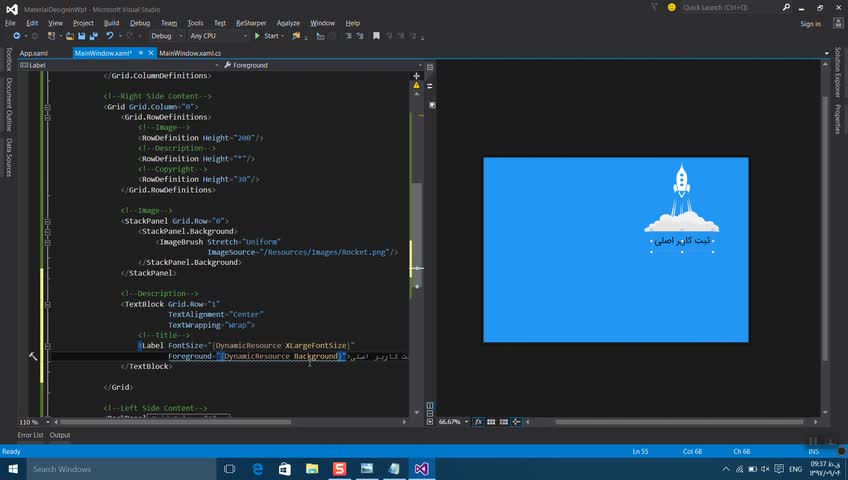Click the Task View taskbar icon
Screen dimensions: 848x480
click(x=230, y=469)
